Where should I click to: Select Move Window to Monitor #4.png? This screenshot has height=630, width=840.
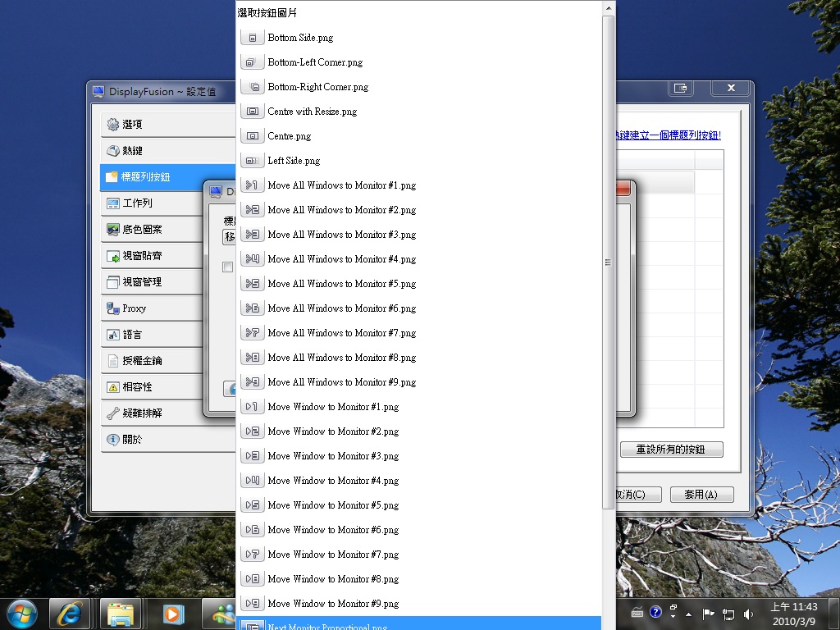pyautogui.click(x=333, y=481)
